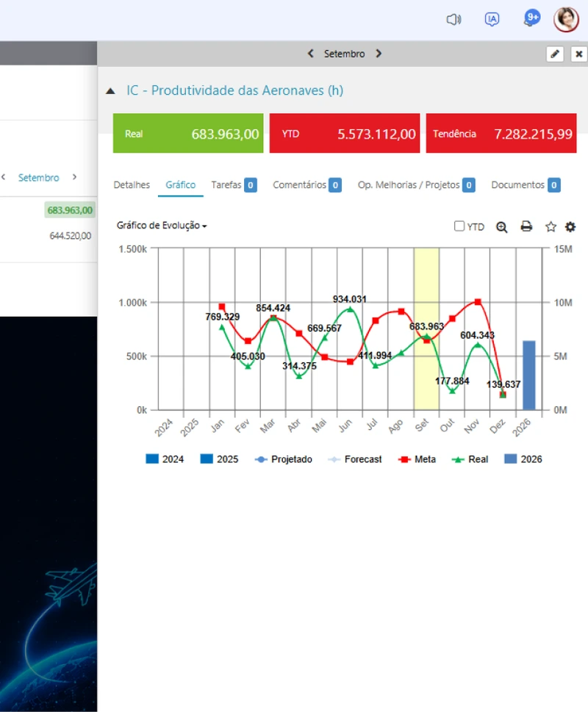
Task: Click the pencil edit icon
Action: click(x=555, y=54)
